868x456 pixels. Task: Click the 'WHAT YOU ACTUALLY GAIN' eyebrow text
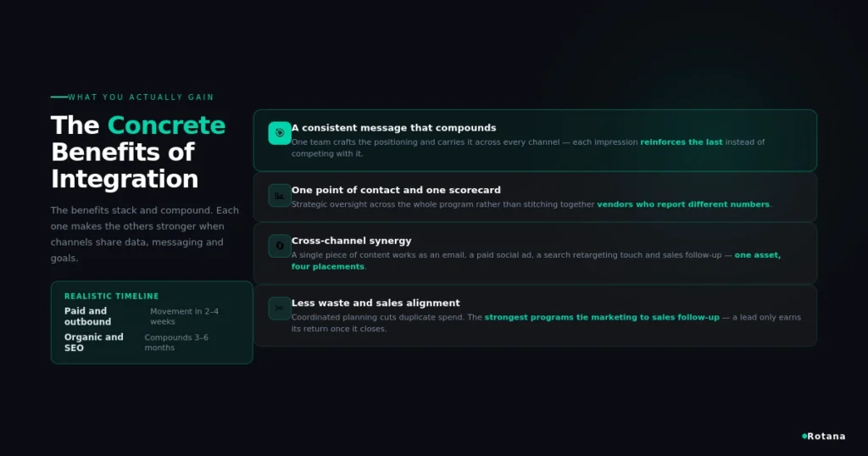point(141,97)
